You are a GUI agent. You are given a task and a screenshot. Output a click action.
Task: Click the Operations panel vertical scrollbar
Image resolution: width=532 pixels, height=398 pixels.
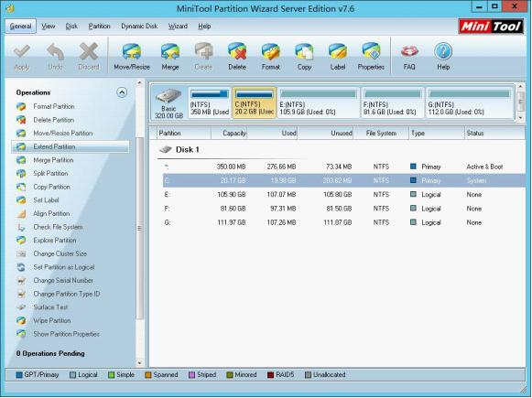(139, 228)
